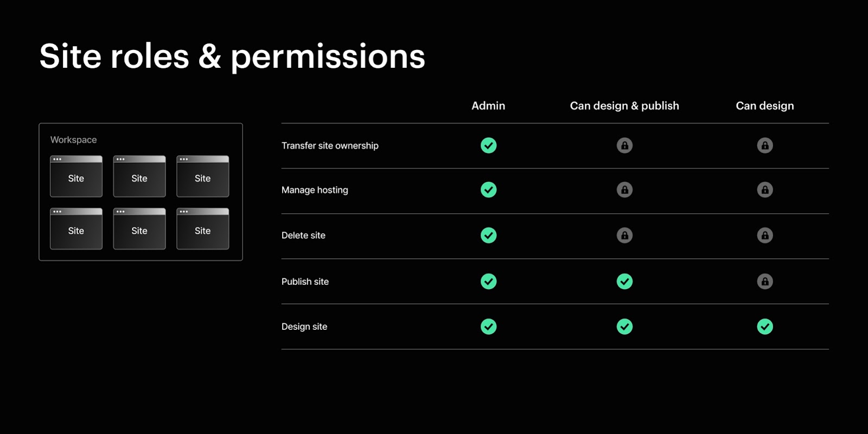Click Can design's Publish site lock icon
The image size is (868, 434).
coord(765,282)
